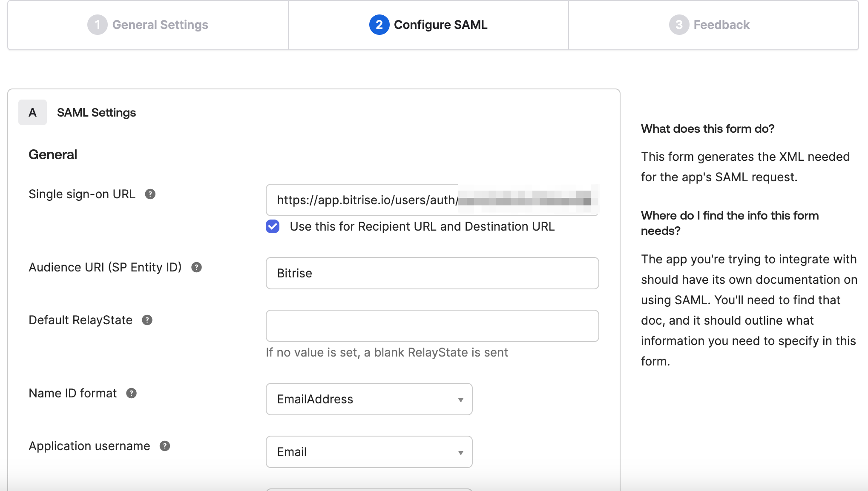The width and height of the screenshot is (868, 491).
Task: Switch to the Feedback step tab
Action: point(721,25)
